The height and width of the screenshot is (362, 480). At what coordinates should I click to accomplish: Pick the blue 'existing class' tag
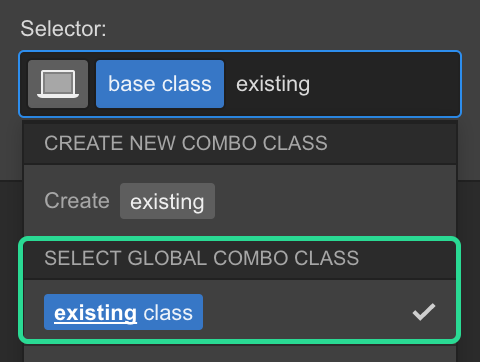click(123, 312)
